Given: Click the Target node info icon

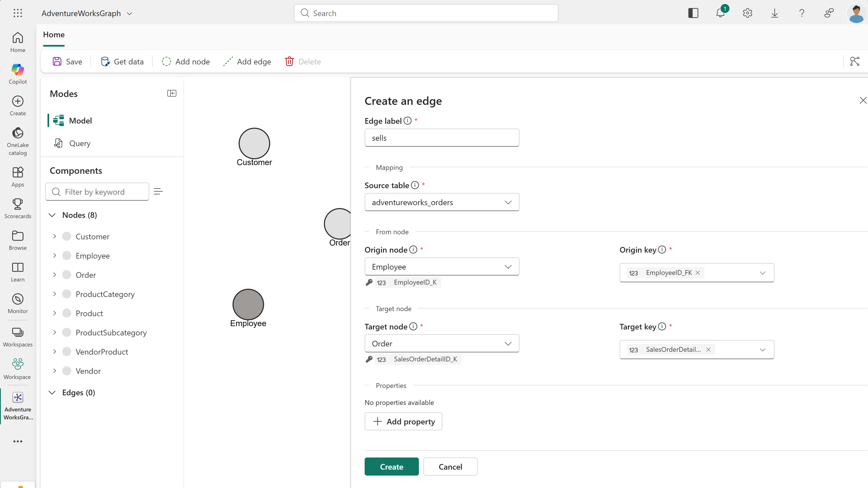Looking at the screenshot, I should pos(414,326).
